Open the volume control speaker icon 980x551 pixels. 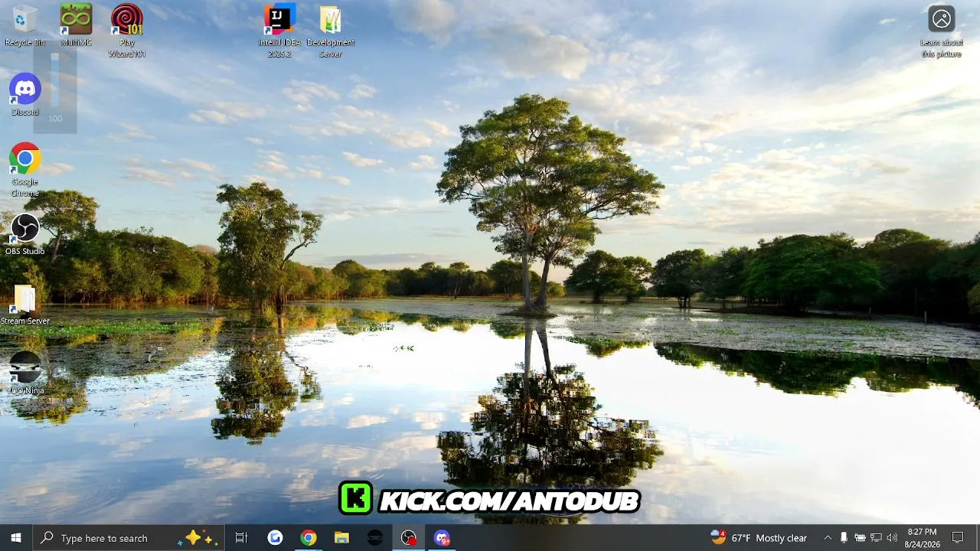tap(892, 538)
